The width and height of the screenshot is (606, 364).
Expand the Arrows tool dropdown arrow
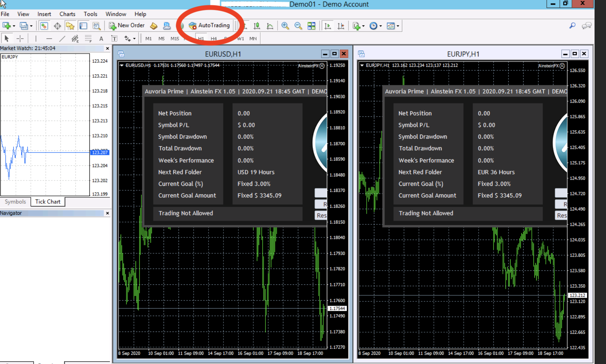[x=134, y=39]
